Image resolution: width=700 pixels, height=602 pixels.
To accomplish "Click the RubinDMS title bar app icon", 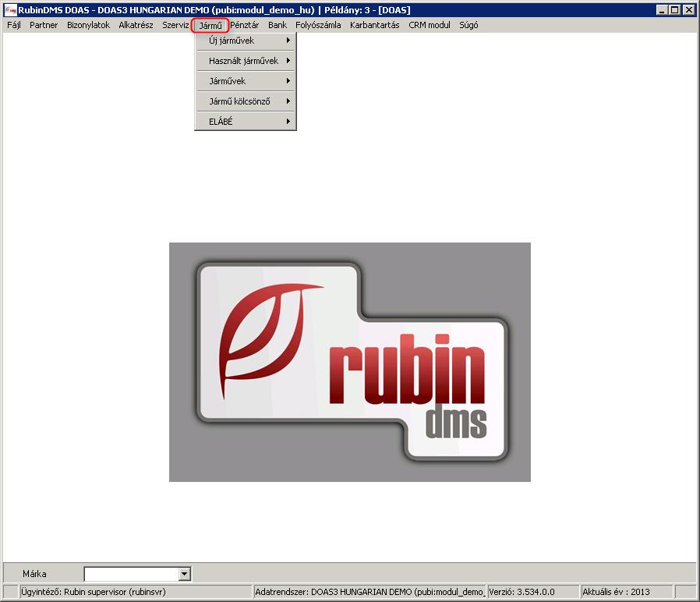I will click(x=10, y=9).
